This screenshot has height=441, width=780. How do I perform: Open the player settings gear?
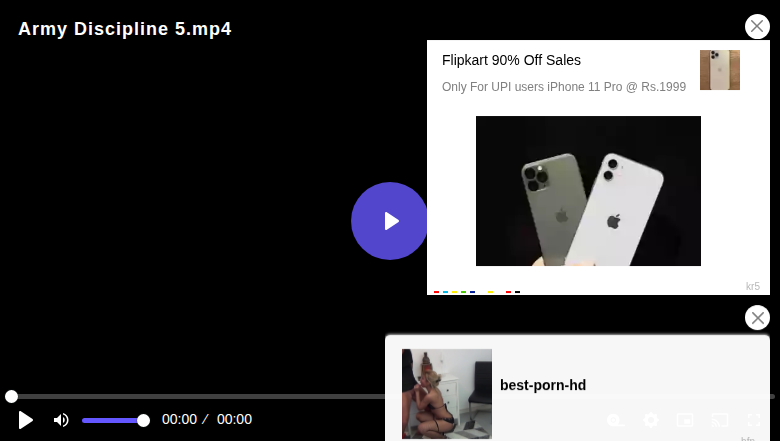tap(651, 420)
